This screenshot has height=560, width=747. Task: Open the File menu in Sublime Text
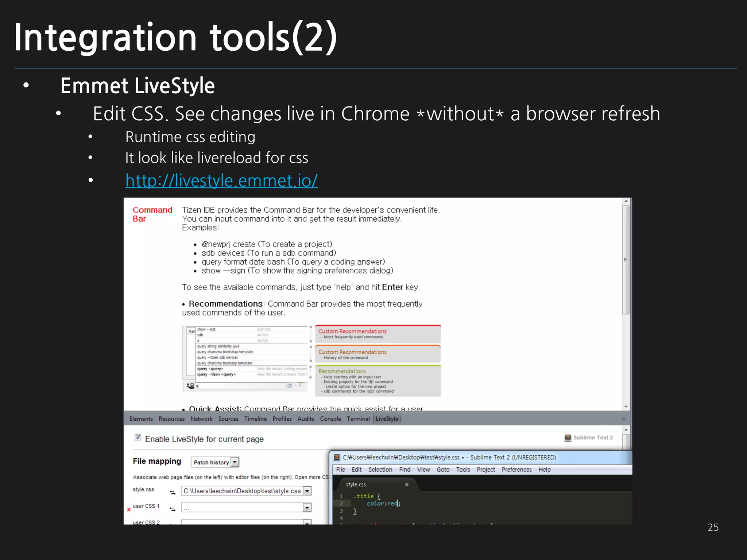(x=340, y=470)
